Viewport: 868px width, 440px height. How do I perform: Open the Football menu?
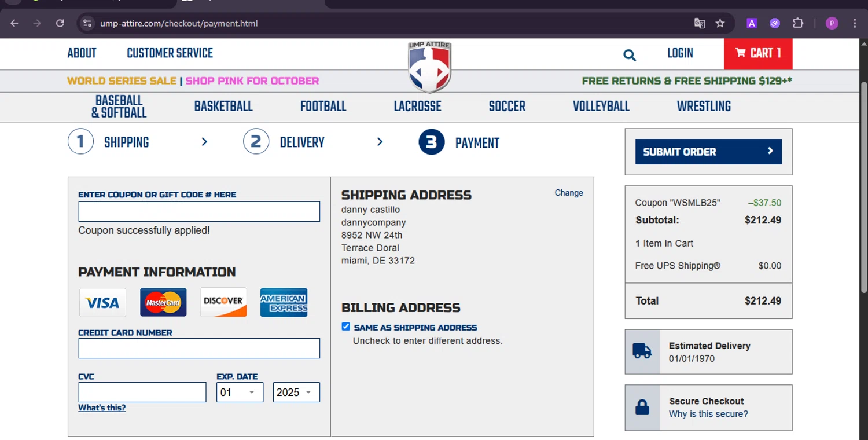click(x=323, y=107)
